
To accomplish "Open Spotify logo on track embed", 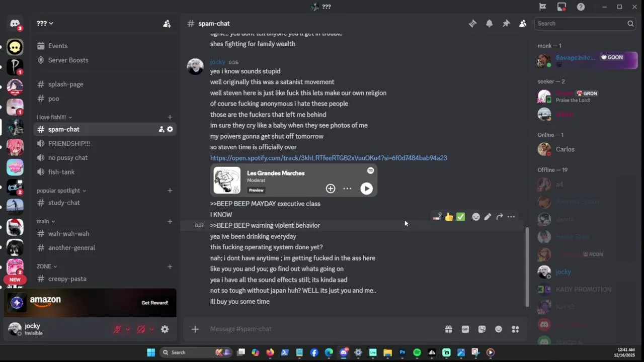I will coord(370,171).
